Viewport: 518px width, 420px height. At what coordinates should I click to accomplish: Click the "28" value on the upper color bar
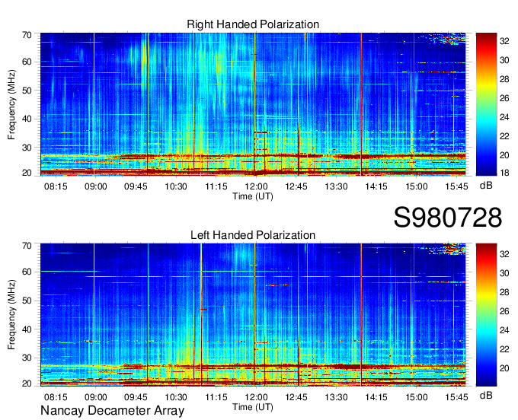click(504, 79)
